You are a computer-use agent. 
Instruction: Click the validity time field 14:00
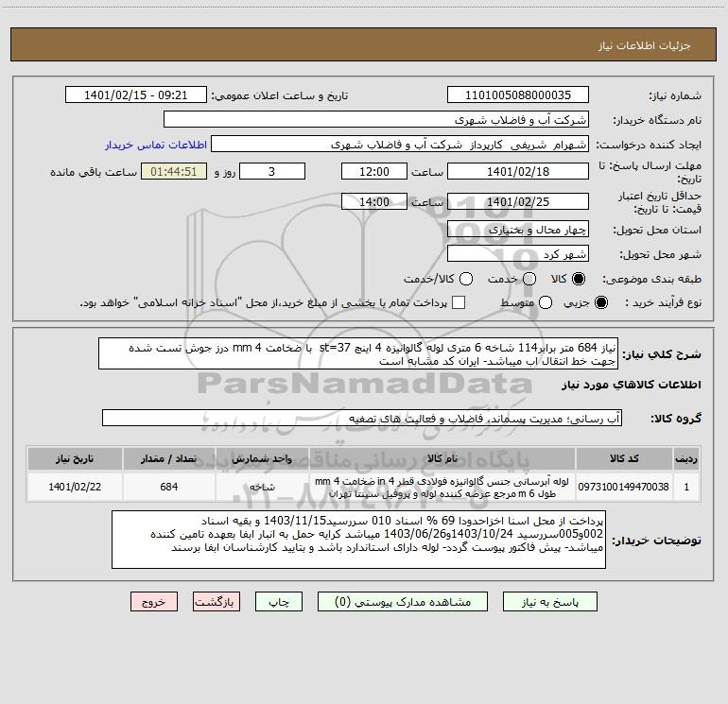[374, 201]
